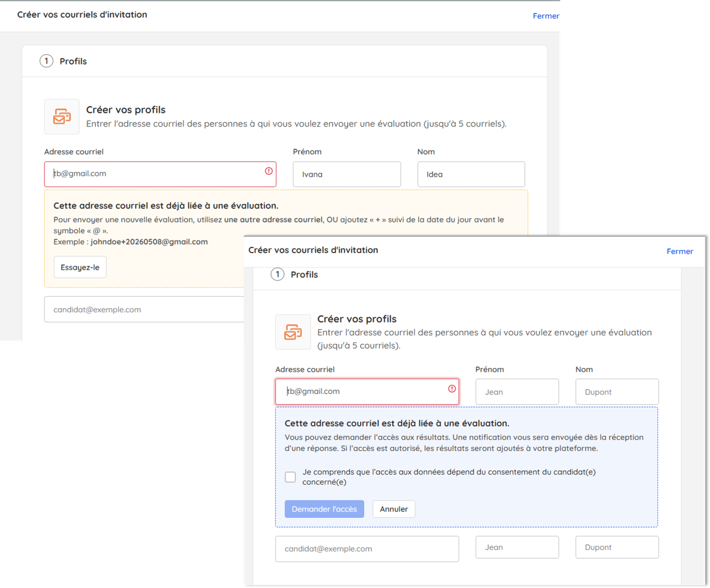Click the Jean field beside the front window's candidat@exemple.com

[x=517, y=547]
